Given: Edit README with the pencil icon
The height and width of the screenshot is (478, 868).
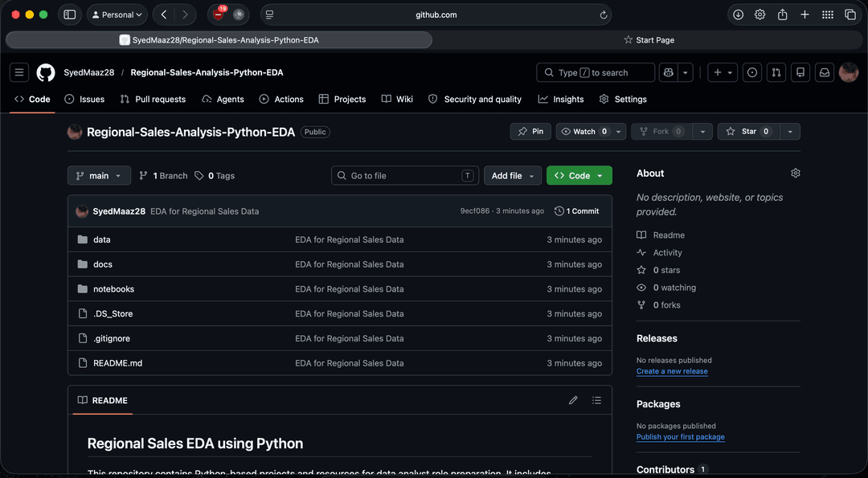Looking at the screenshot, I should (x=573, y=400).
